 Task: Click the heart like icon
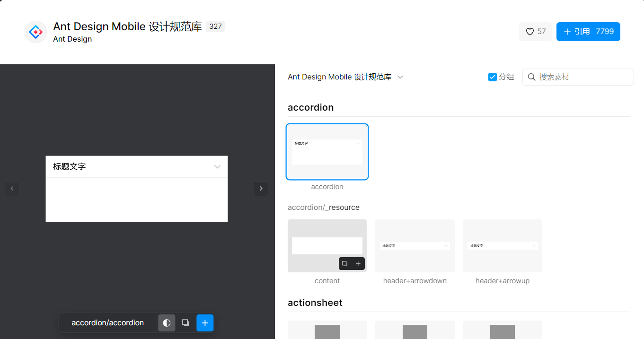point(530,32)
